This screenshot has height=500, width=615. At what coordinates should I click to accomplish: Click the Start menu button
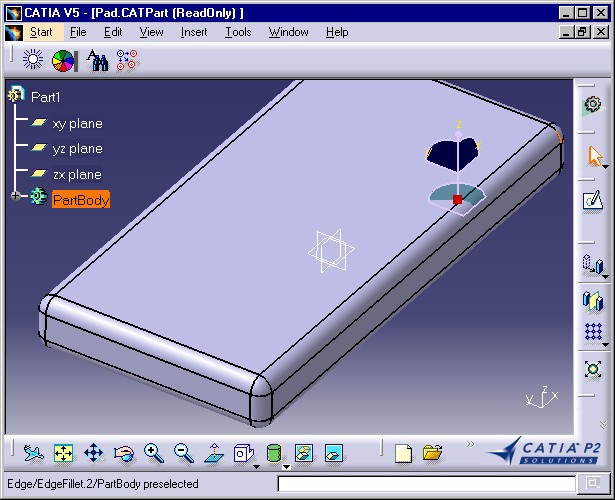coord(40,32)
